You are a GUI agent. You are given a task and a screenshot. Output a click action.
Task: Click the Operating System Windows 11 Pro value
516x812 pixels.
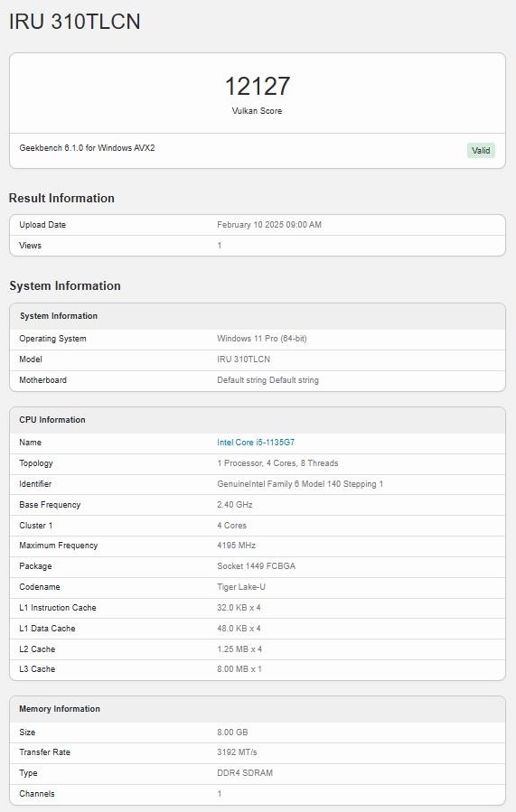[262, 339]
